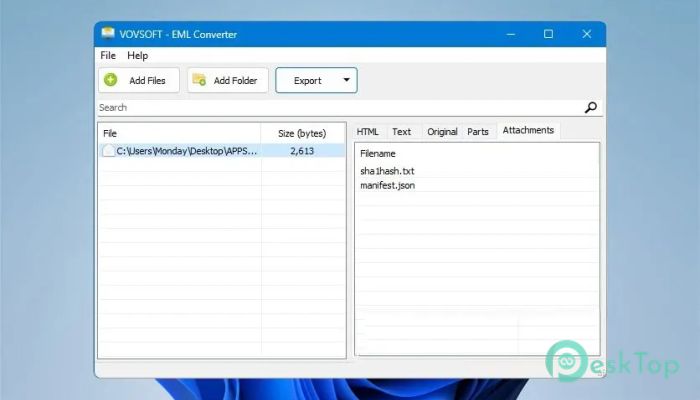Click the 2,613 size value

click(302, 151)
